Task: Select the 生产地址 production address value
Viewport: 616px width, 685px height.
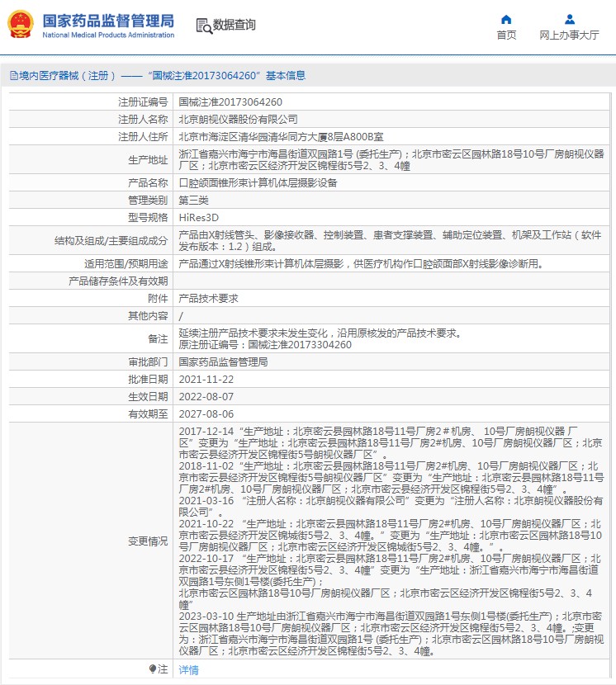Action: [391, 160]
